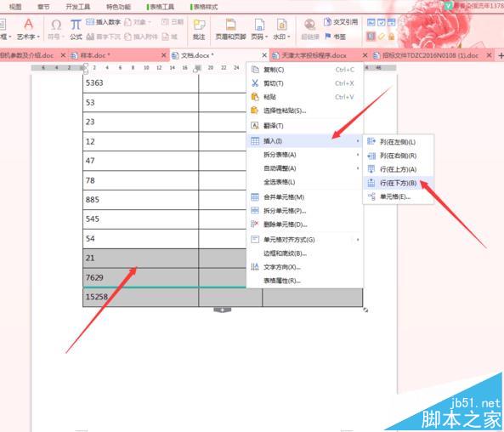
Task: Click the 插入附件 insert attachment button
Action: tap(141, 37)
